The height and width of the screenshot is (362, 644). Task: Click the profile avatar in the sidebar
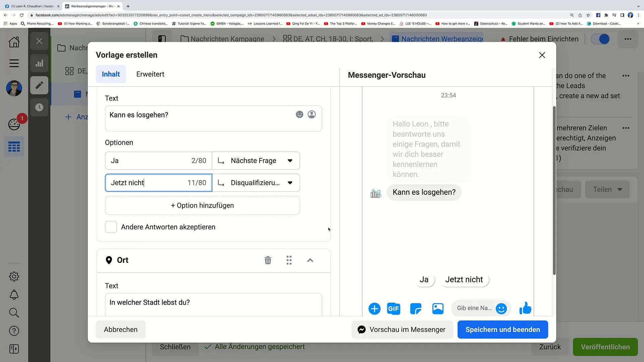coord(14,88)
